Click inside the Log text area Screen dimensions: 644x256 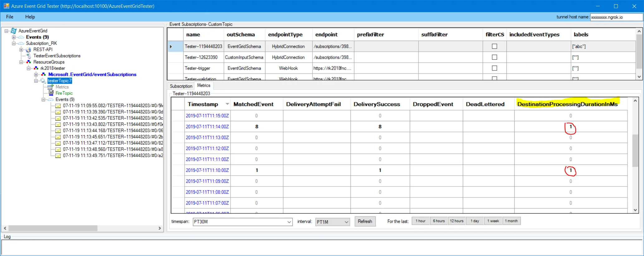322,248
